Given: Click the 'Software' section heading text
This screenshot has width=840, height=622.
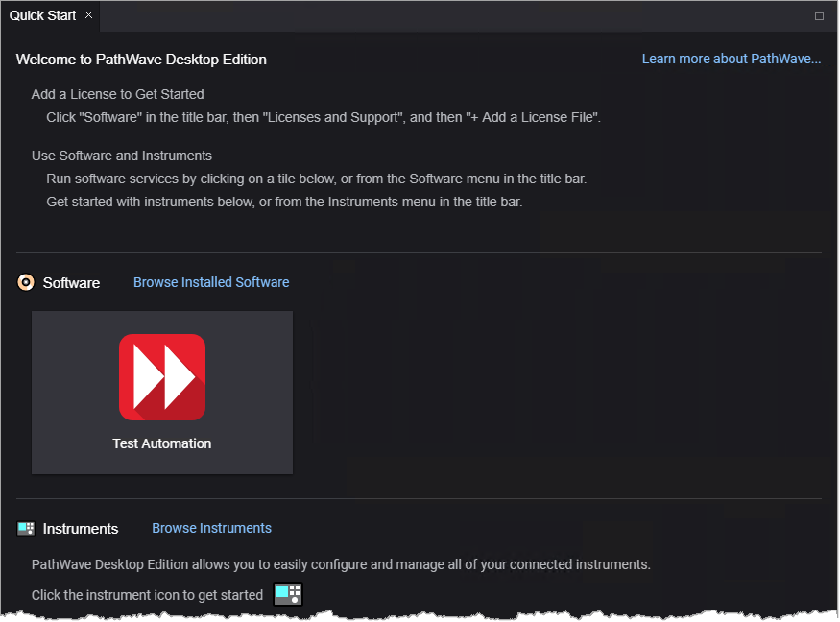Looking at the screenshot, I should click(x=71, y=283).
